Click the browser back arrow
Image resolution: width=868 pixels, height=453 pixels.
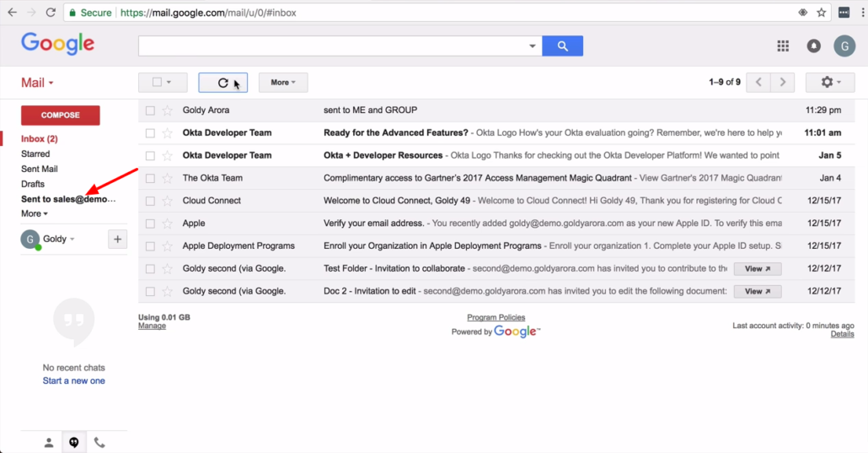[x=12, y=12]
